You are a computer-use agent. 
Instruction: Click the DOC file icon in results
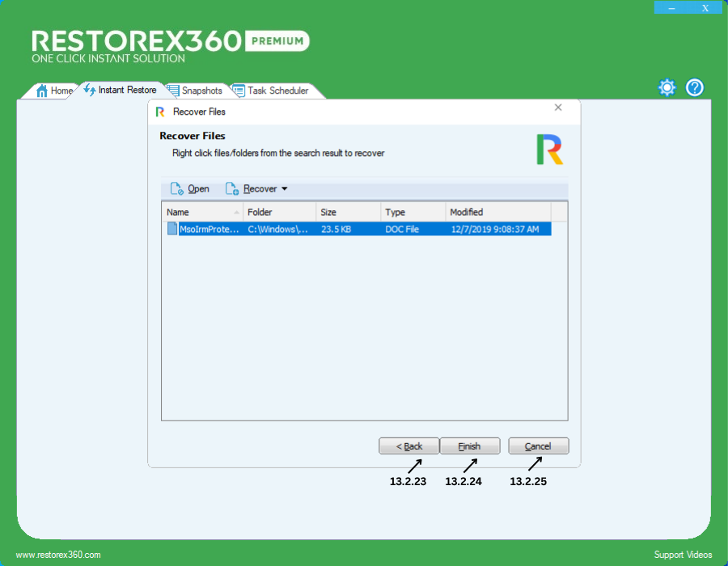[x=171, y=230]
